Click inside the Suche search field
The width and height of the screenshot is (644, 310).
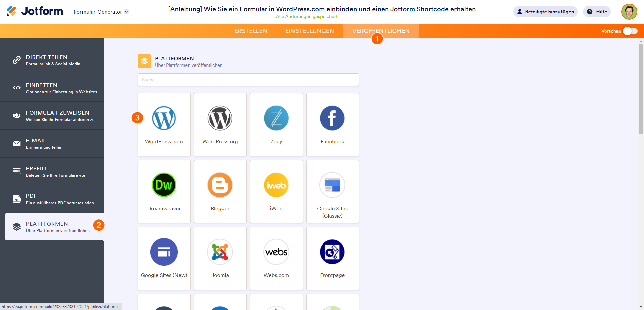tap(248, 80)
